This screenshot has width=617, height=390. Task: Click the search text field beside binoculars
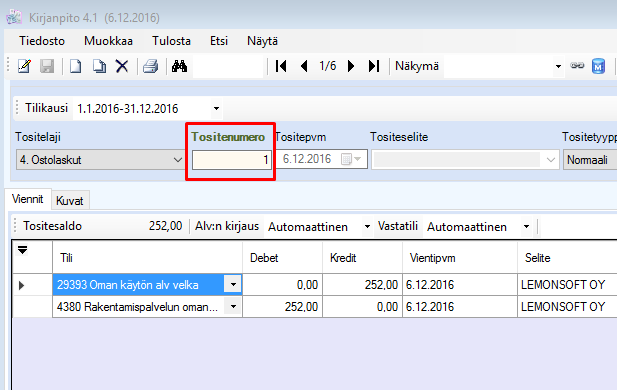228,66
